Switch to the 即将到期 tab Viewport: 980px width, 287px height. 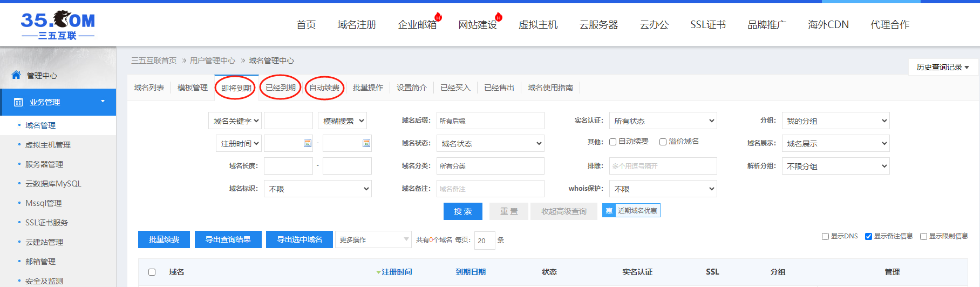click(236, 88)
